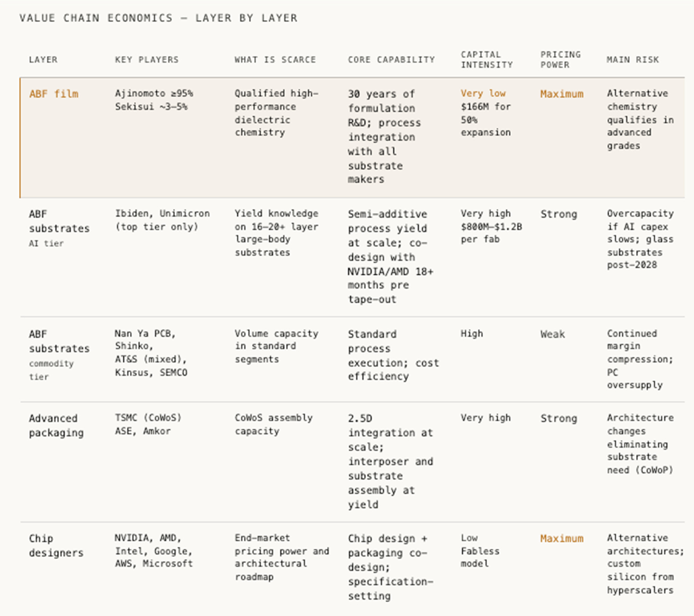The height and width of the screenshot is (616, 694).
Task: Click the 'Chip designers' layer cell
Action: point(56,546)
